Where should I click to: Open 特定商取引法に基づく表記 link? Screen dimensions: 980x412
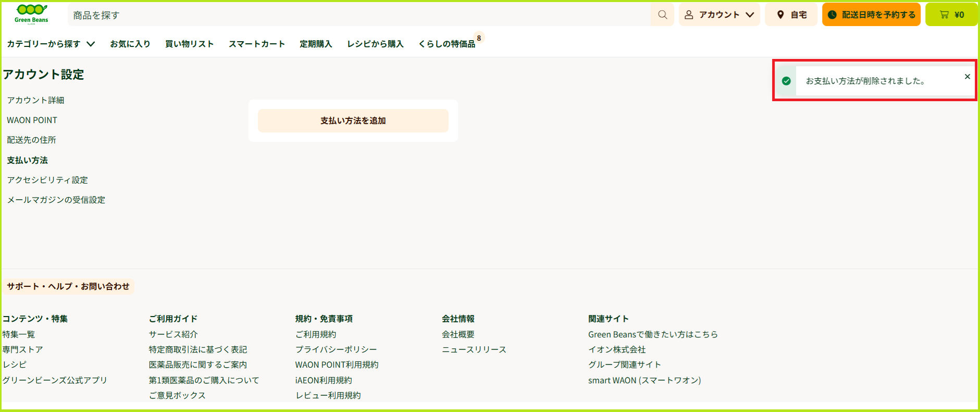(198, 349)
